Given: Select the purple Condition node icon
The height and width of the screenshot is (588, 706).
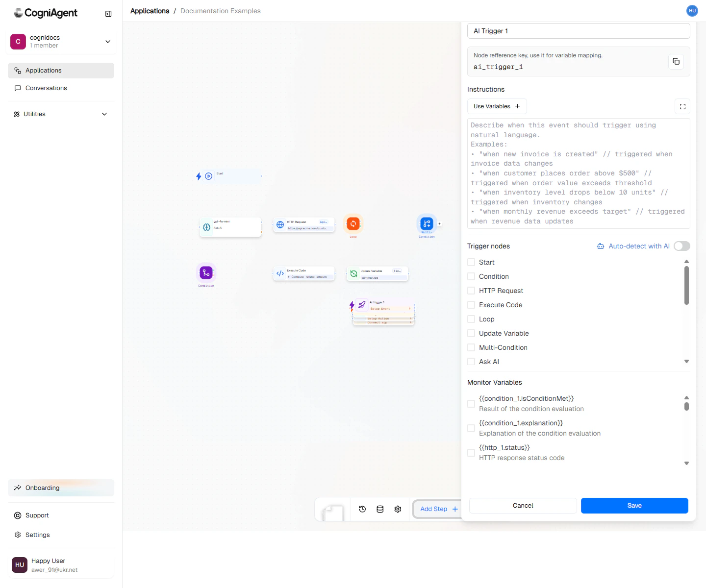Looking at the screenshot, I should click(206, 272).
